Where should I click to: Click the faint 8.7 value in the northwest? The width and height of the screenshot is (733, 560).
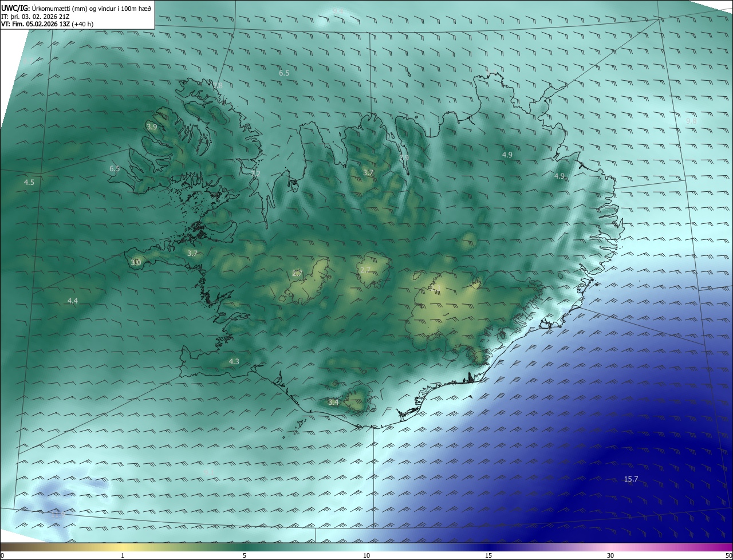click(x=29, y=61)
